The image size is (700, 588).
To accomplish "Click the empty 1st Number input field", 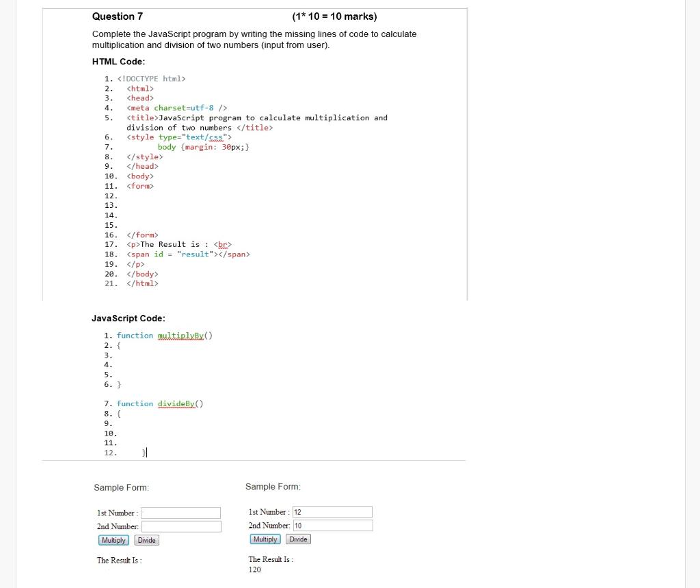I will (x=181, y=513).
